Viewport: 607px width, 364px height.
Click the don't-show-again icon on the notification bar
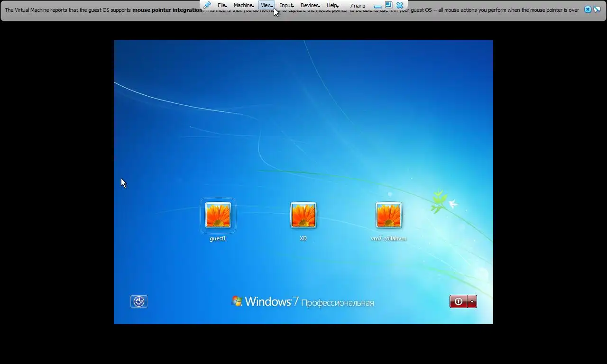point(597,9)
